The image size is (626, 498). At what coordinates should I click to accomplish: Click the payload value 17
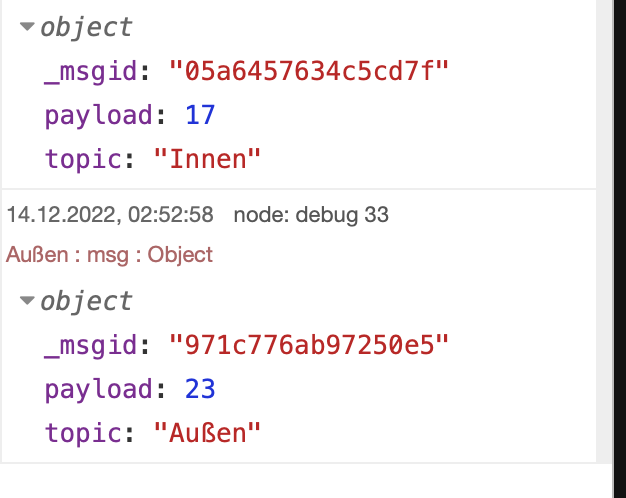tap(200, 115)
